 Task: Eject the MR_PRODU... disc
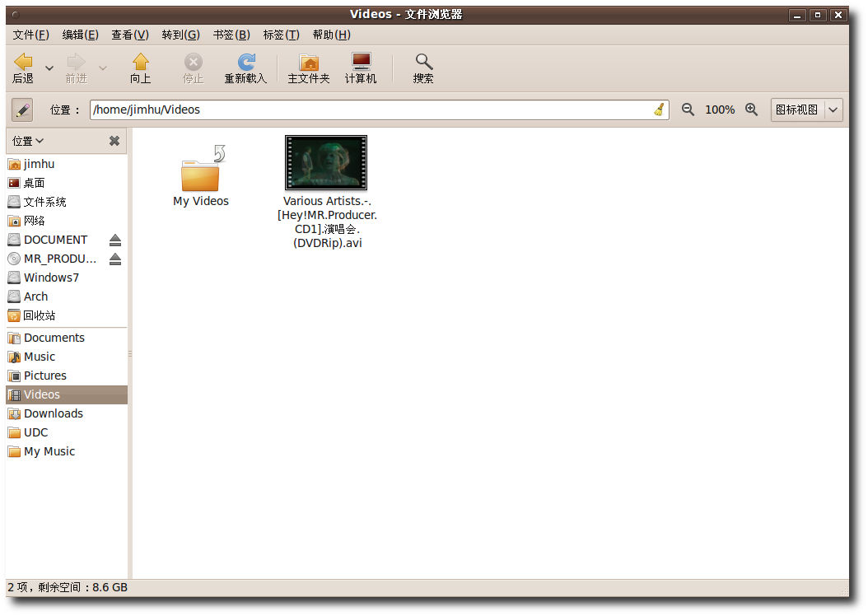[x=115, y=259]
